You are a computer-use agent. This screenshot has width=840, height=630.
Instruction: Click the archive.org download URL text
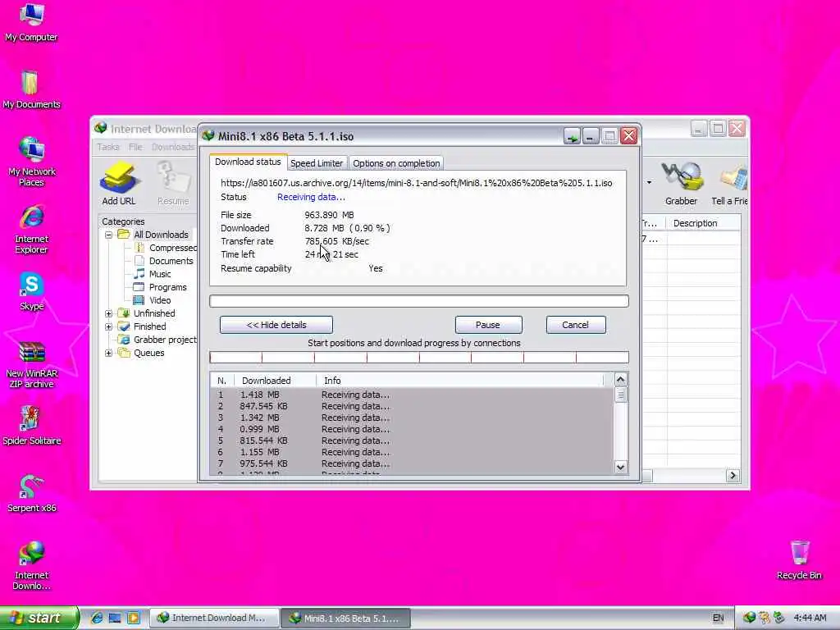click(416, 183)
